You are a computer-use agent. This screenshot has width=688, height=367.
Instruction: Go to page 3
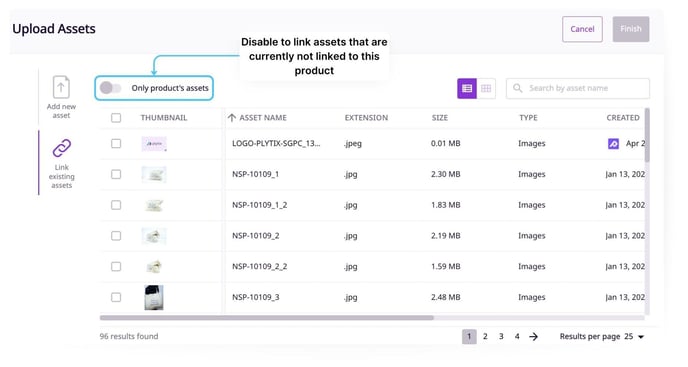point(501,337)
